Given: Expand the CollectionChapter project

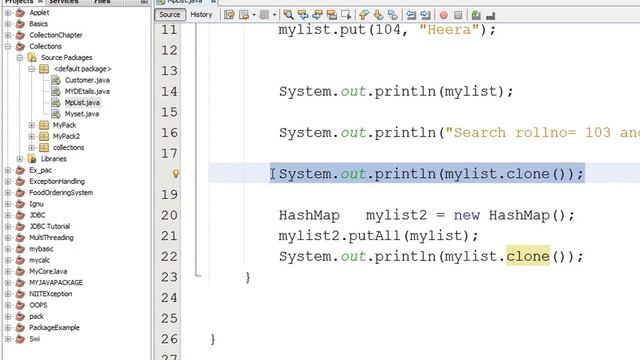Looking at the screenshot, I should click(x=8, y=35).
